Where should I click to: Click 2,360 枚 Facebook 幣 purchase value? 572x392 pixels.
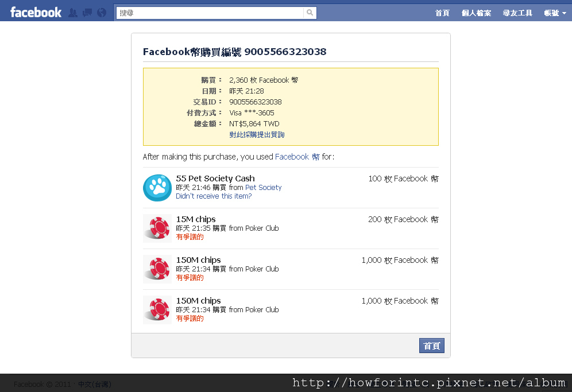(264, 80)
